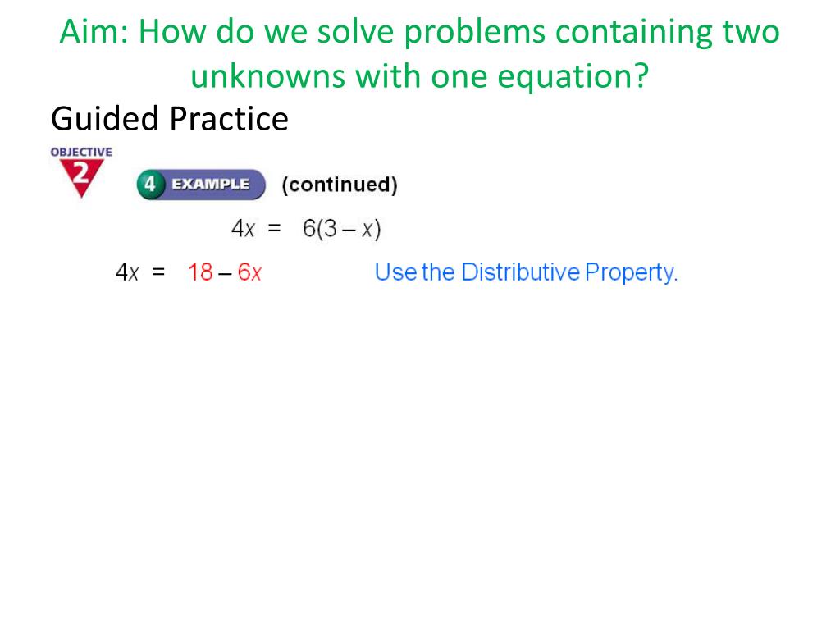
Task: Click the green circle number 4 badge
Action: 149,185
